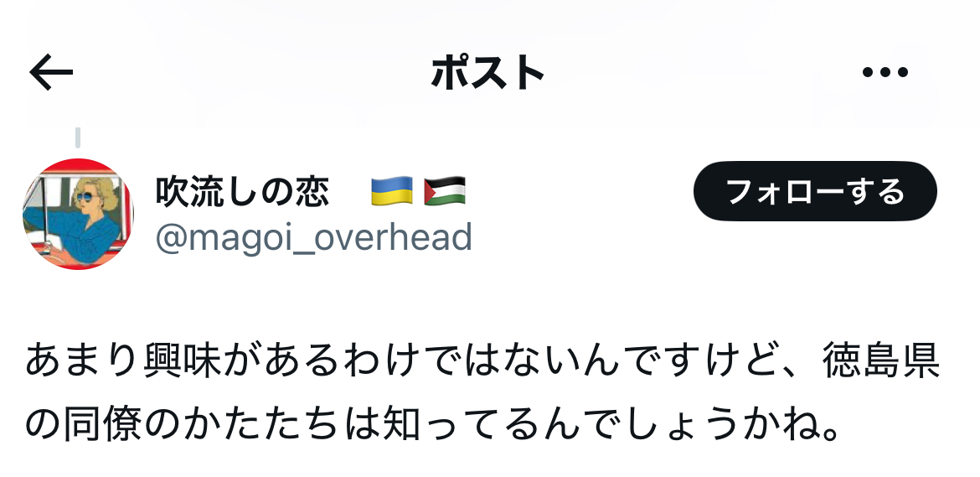This screenshot has height=477, width=980.
Task: Open the profile avatar of 吹流しの恋
Action: (78, 214)
